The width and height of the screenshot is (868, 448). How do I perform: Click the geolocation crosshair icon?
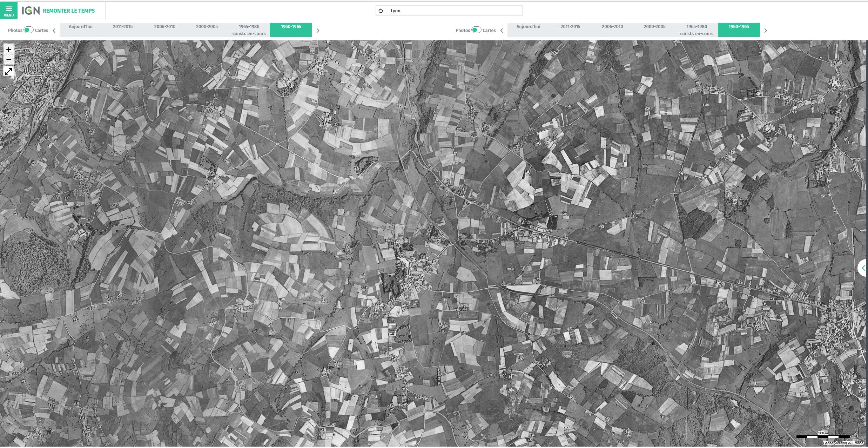pyautogui.click(x=381, y=11)
